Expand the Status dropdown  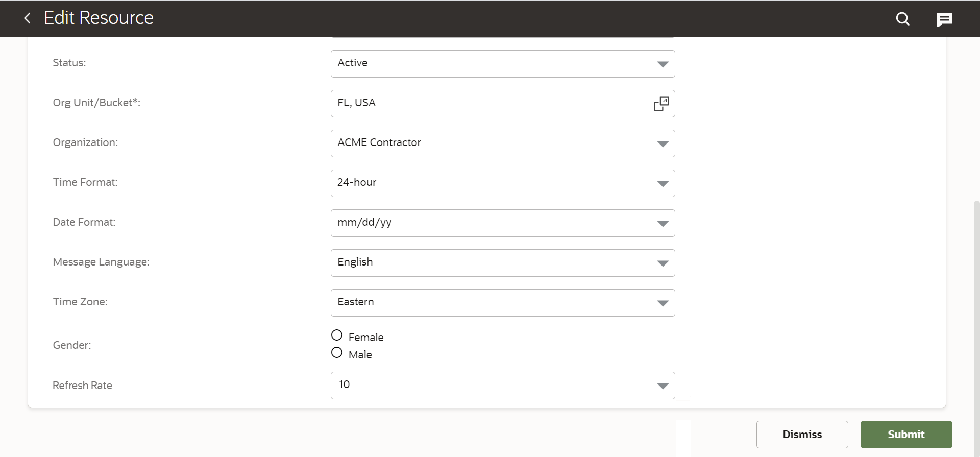(x=502, y=64)
